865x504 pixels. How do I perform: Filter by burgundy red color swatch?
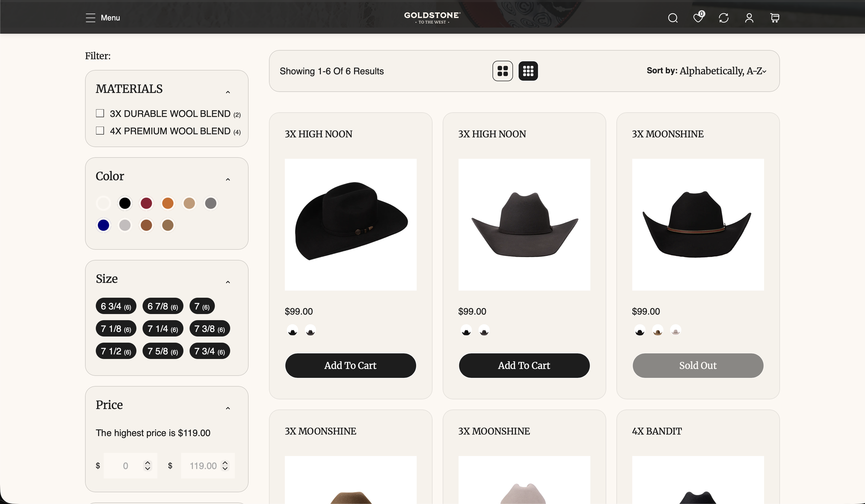click(146, 203)
